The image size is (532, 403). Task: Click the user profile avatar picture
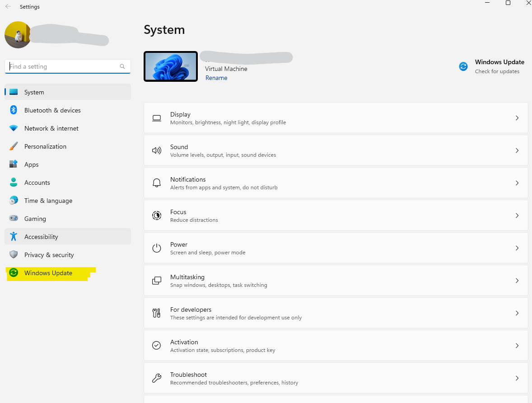[x=18, y=35]
